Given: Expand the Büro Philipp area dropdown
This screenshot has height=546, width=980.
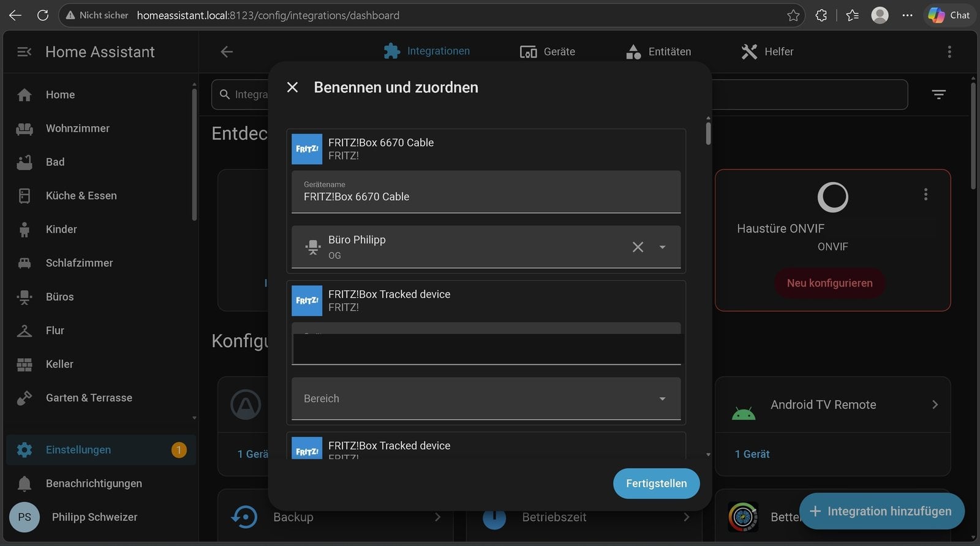Looking at the screenshot, I should tap(662, 247).
